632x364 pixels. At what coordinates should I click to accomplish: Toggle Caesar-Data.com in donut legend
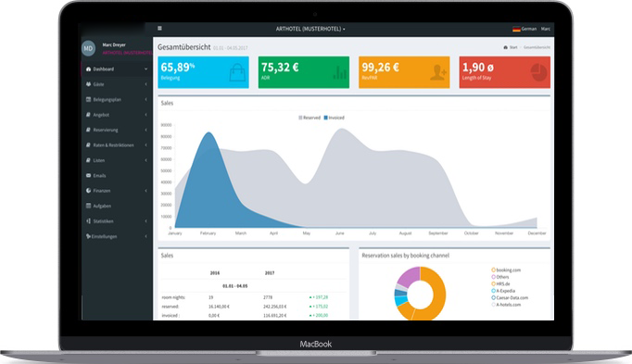pyautogui.click(x=510, y=297)
